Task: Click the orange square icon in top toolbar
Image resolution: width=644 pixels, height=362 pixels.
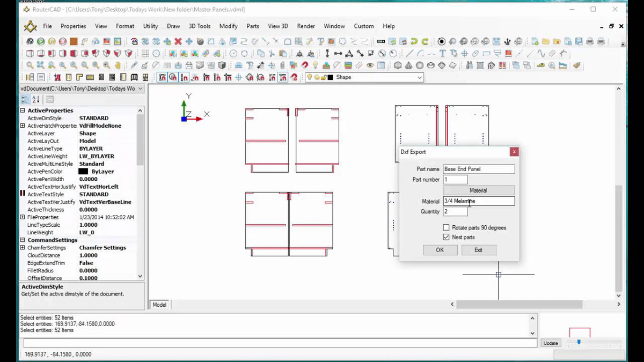Action: pos(74,41)
